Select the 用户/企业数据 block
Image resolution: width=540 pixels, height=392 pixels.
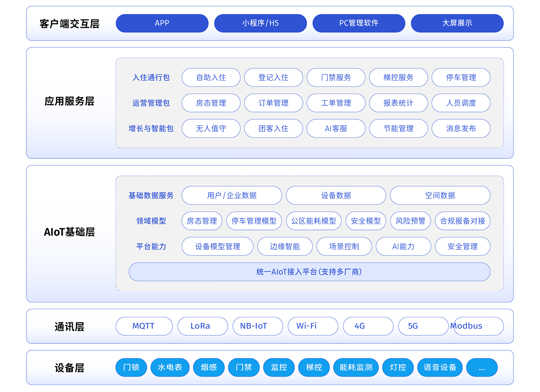(x=232, y=195)
